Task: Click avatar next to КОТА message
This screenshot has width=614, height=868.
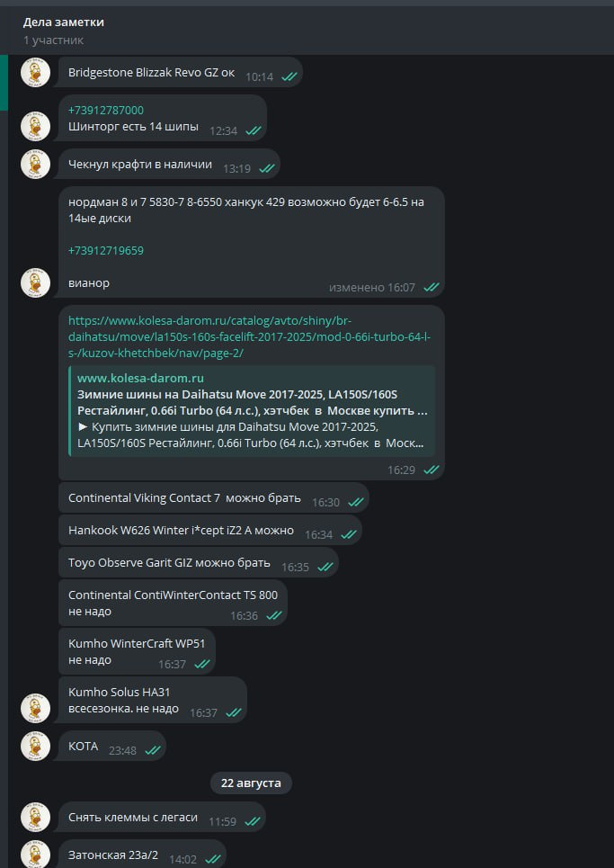Action: coord(35,747)
